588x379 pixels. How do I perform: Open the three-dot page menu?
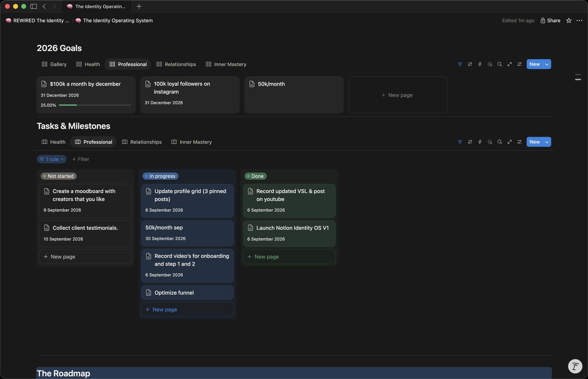(580, 21)
